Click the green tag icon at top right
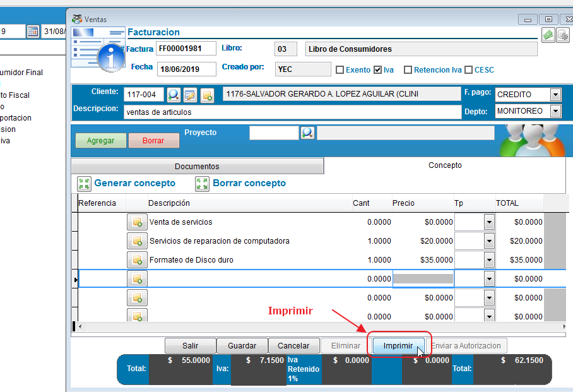This screenshot has height=392, width=573. (548, 35)
